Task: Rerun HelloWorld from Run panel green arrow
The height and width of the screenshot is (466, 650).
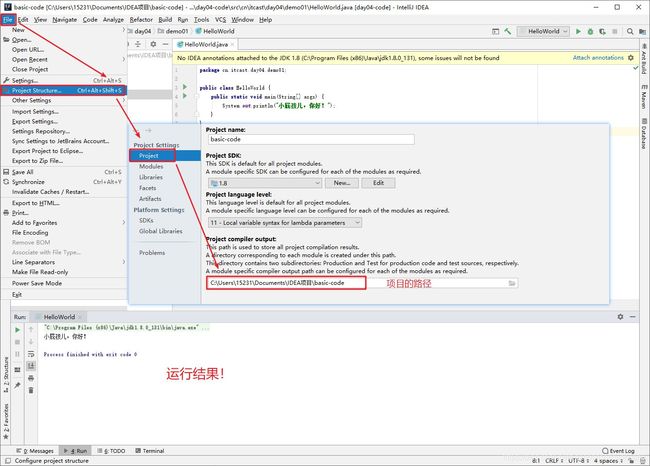Action: click(x=17, y=330)
